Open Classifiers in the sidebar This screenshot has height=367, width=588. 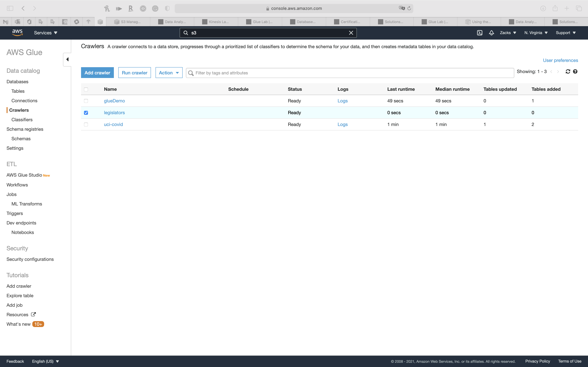pyautogui.click(x=22, y=120)
